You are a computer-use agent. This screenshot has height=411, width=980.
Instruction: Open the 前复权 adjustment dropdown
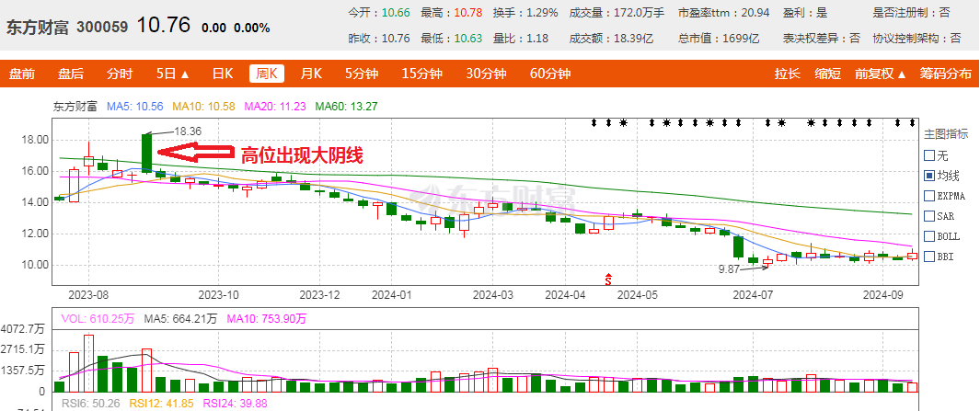[x=880, y=74]
